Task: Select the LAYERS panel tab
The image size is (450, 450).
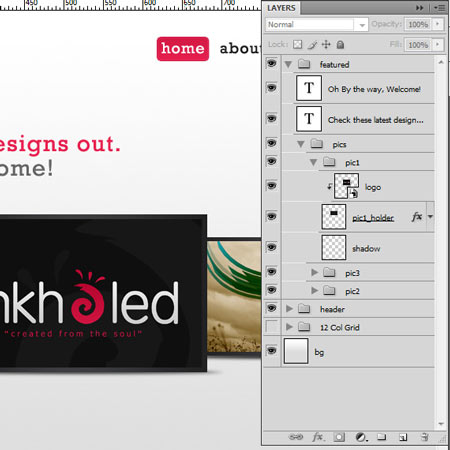Action: (281, 8)
